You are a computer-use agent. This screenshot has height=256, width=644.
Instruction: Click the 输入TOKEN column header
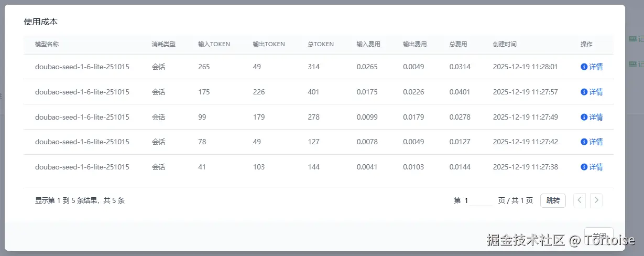pyautogui.click(x=214, y=44)
